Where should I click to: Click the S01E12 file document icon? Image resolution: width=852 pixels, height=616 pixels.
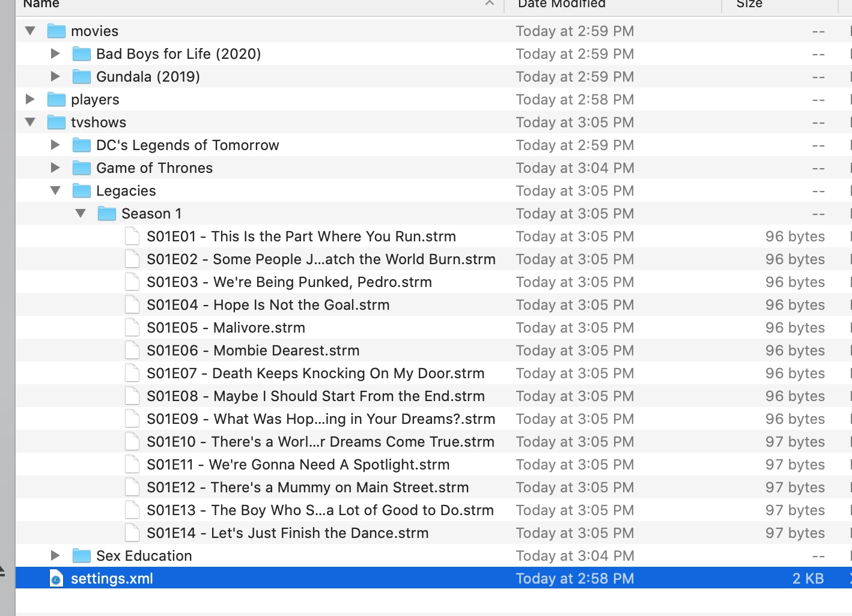(x=132, y=487)
